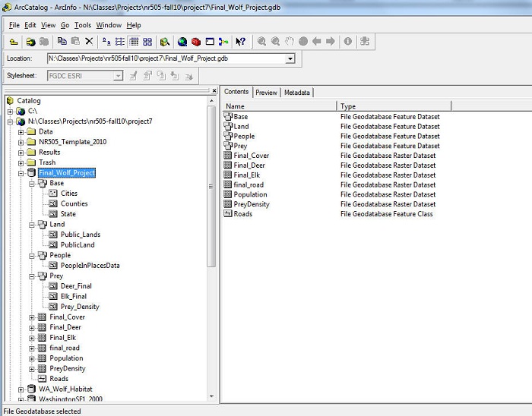Screen dimensions: 532x416
Task: Switch to Details view icon
Action: (134, 42)
